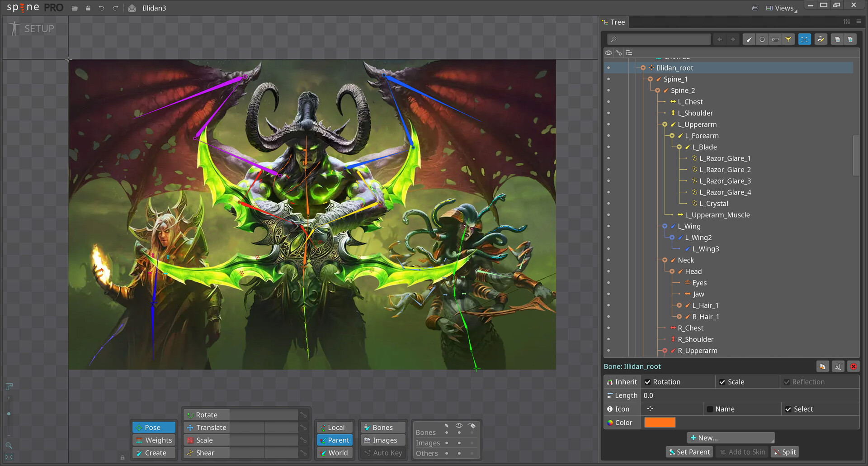This screenshot has width=868, height=466.
Task: Click the viewport zoom slider handle
Action: (9, 414)
